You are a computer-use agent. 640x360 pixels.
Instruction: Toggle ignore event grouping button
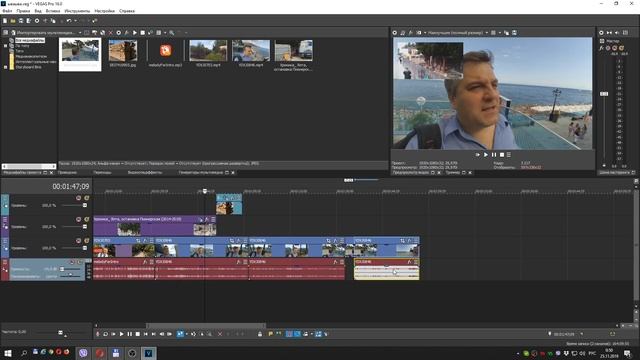click(x=325, y=334)
